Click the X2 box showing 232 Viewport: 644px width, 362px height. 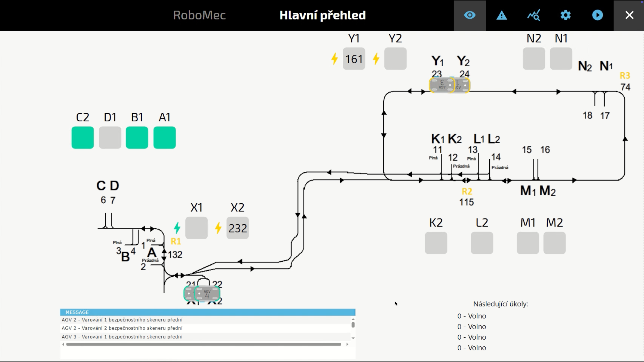coord(237,228)
